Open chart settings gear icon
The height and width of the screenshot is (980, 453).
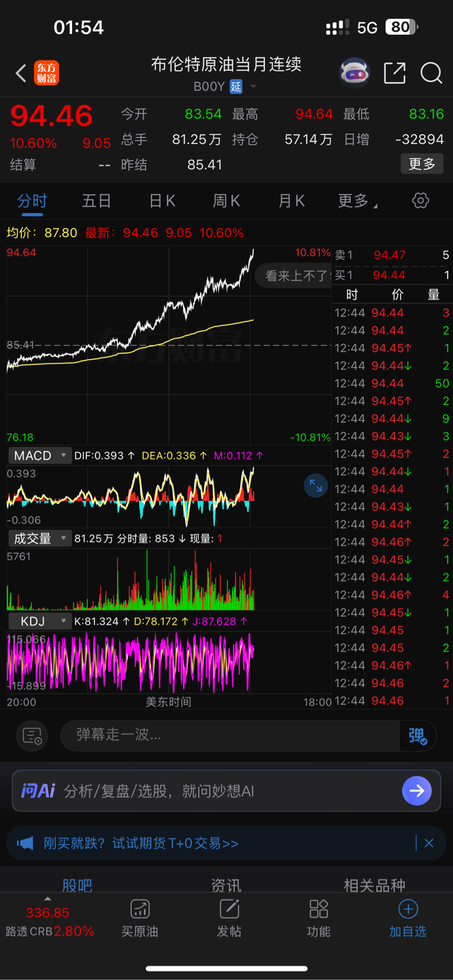pyautogui.click(x=421, y=200)
